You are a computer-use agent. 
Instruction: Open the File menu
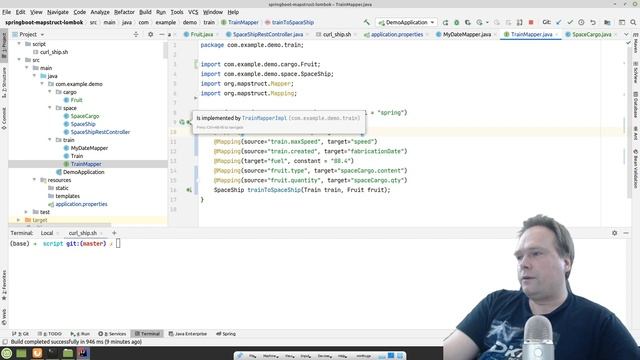tap(7, 12)
